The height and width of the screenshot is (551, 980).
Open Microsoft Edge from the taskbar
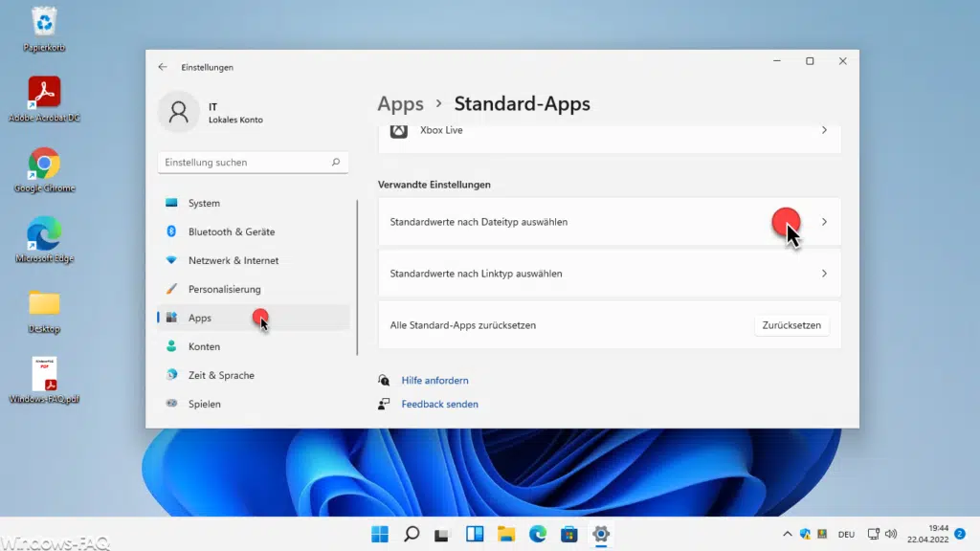tap(538, 534)
